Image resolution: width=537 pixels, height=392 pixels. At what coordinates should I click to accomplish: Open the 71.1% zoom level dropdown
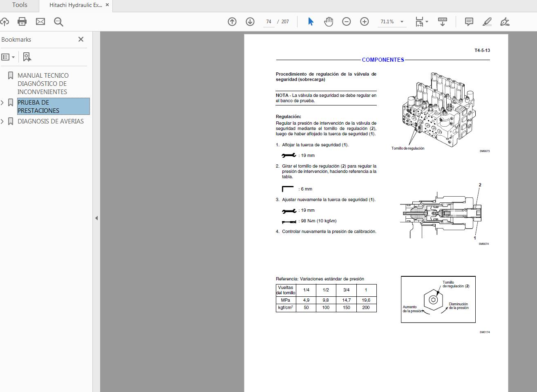point(402,22)
